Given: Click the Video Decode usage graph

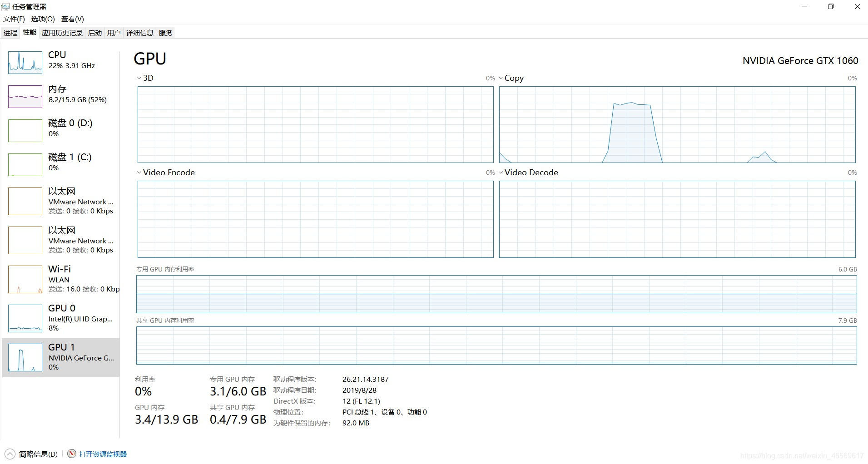Looking at the screenshot, I should click(x=677, y=219).
